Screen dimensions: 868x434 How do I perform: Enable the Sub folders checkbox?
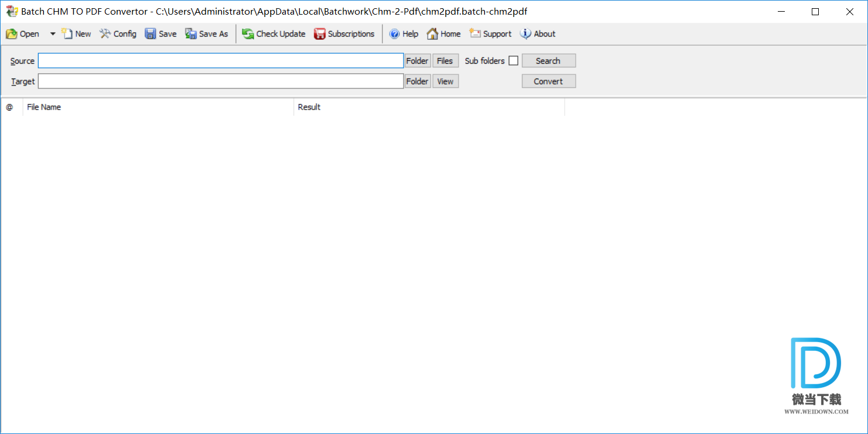click(514, 61)
